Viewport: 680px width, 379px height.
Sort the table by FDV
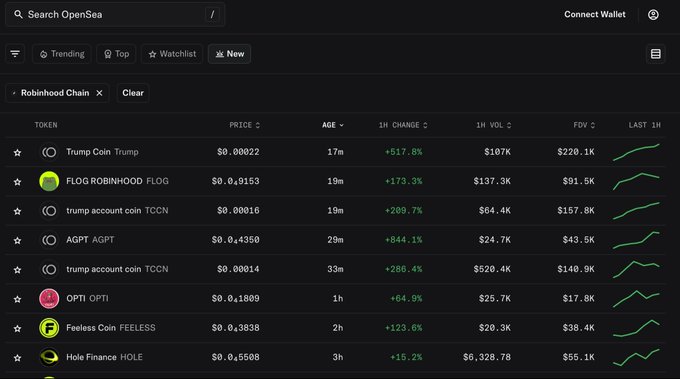pos(584,125)
